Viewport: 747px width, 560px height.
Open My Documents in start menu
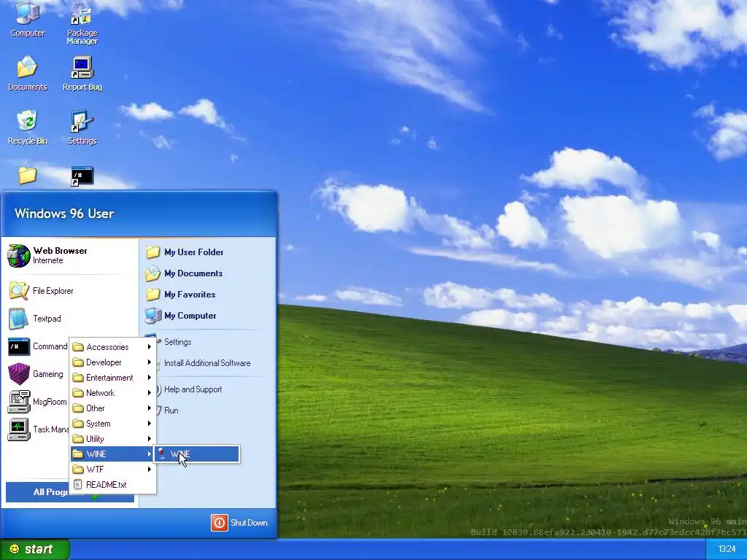[207, 273]
